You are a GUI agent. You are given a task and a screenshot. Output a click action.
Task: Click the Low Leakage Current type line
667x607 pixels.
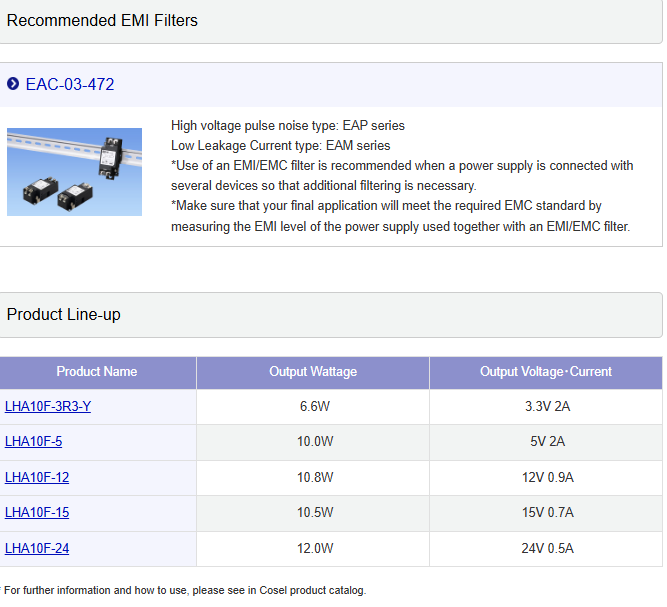[280, 145]
